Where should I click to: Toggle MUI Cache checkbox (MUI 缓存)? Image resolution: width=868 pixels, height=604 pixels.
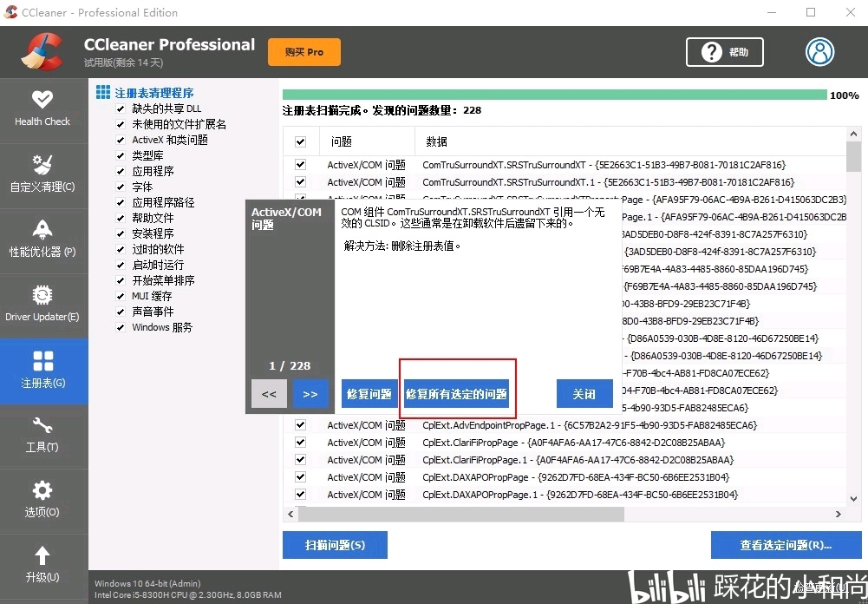121,296
